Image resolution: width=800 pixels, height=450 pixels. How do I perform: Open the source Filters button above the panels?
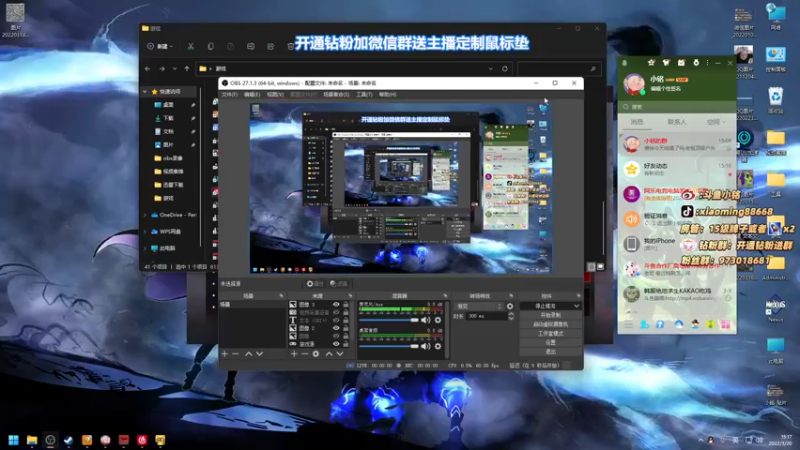[339, 284]
